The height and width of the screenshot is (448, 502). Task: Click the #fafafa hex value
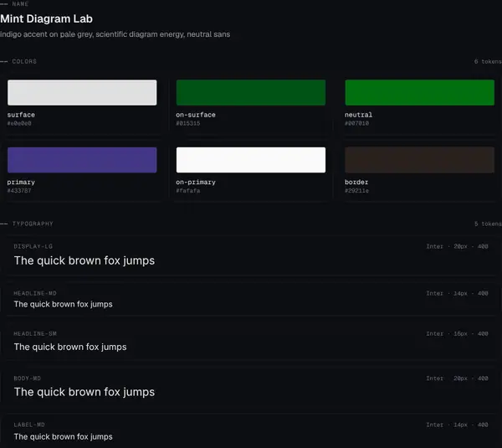point(188,191)
